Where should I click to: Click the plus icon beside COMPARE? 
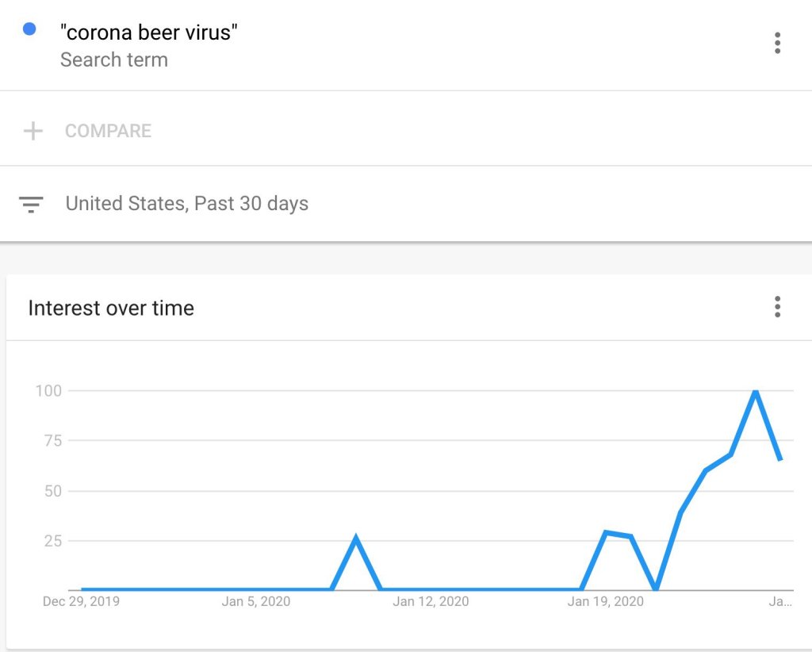point(33,131)
